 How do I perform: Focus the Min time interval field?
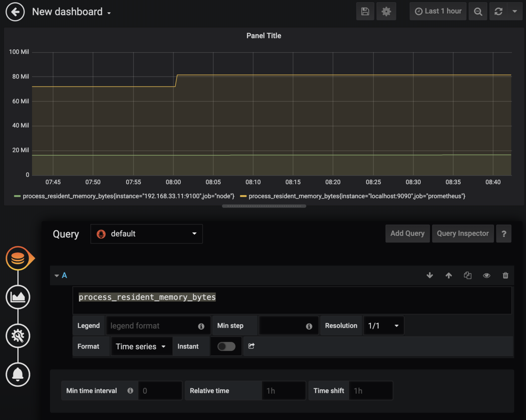[160, 391]
